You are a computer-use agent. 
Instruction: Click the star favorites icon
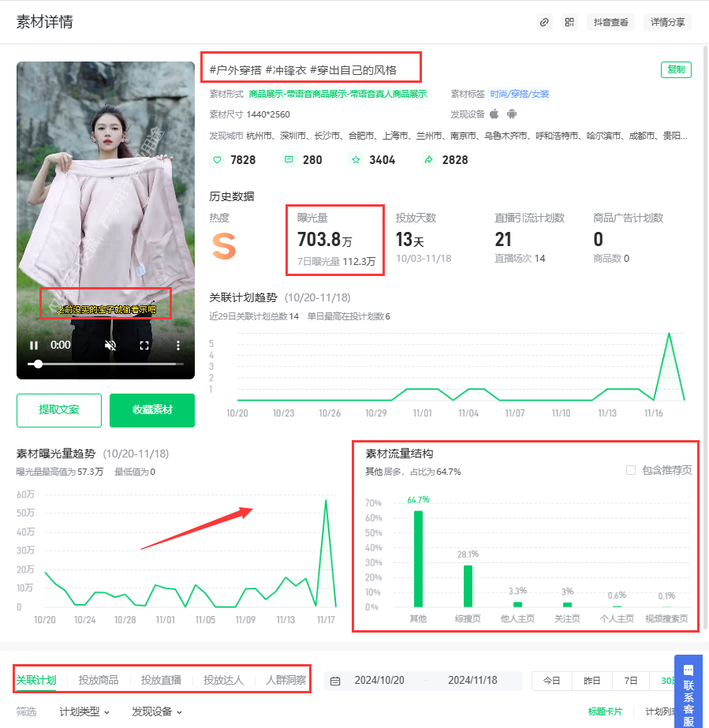click(356, 159)
